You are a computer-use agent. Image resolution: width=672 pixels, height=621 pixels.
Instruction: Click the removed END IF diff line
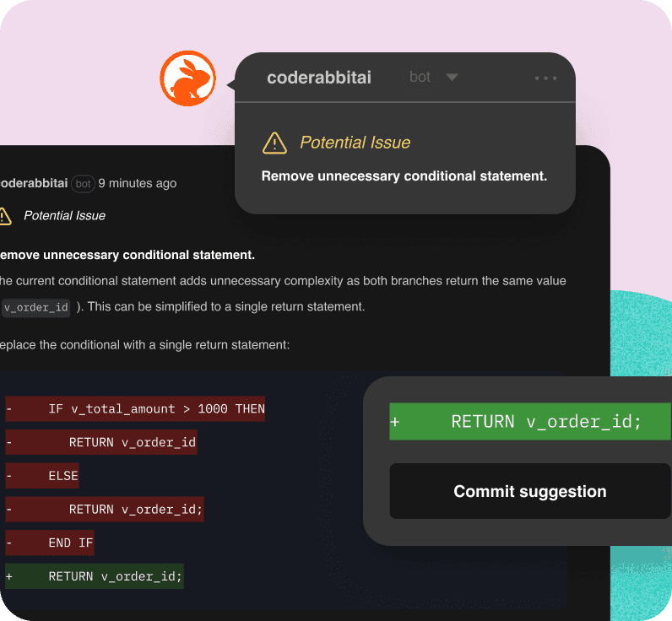click(x=50, y=543)
